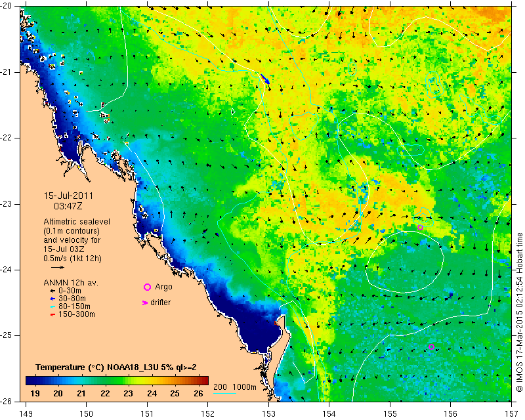This screenshot has height=420, width=525.
Task: Click the 0.5m/s velocity scale arrow
Action: tap(58, 267)
